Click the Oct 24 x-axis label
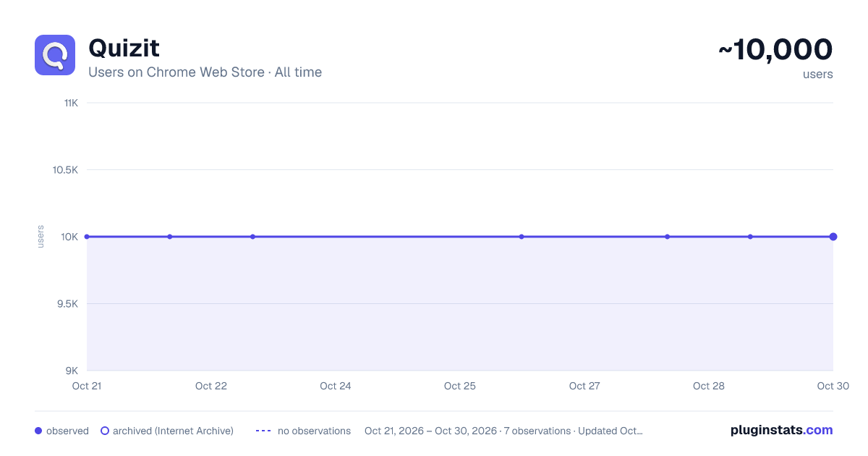This screenshot has height=456, width=868. click(x=336, y=386)
